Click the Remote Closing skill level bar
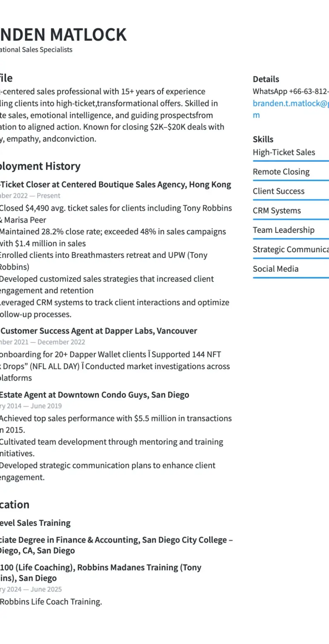This screenshot has height=644, width=329. 290,180
